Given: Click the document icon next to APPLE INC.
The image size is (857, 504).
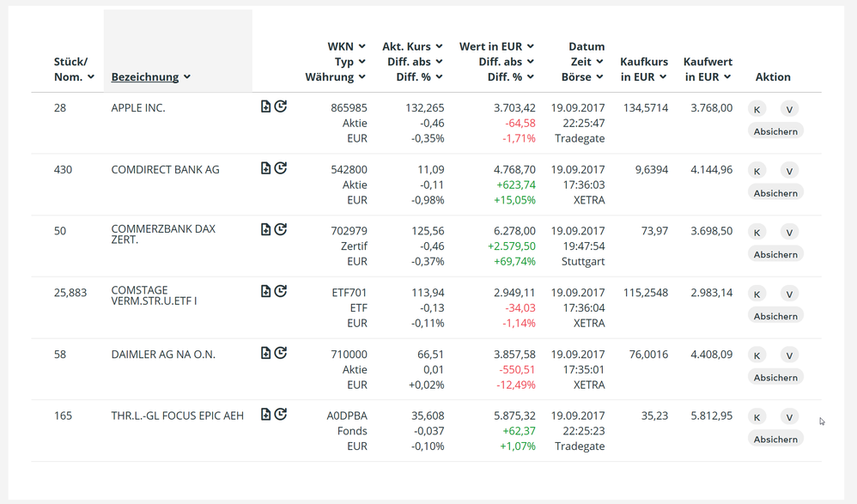Looking at the screenshot, I should 265,106.
